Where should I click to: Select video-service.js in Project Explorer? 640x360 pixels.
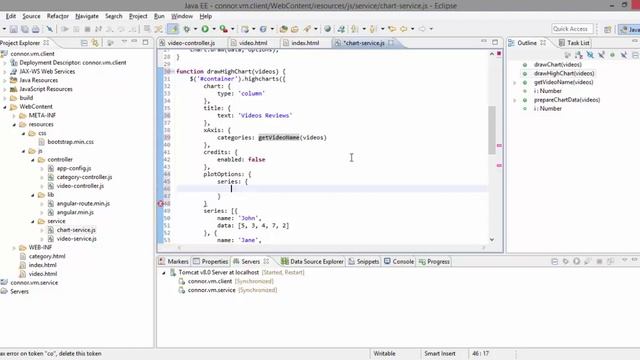[76, 239]
